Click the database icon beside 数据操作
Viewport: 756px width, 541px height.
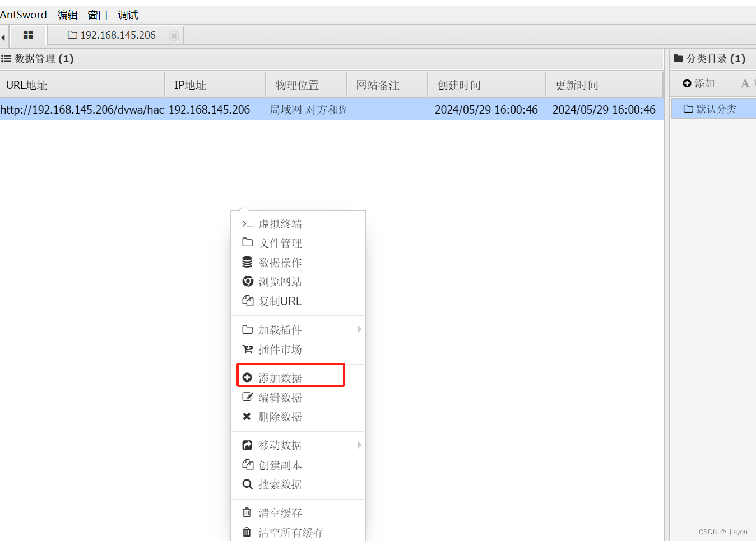click(247, 262)
